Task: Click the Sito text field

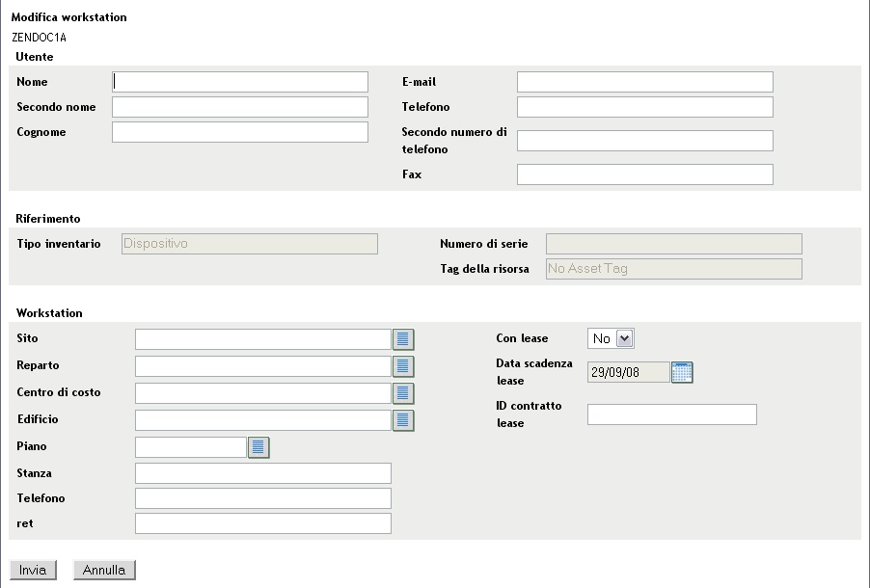Action: [x=262, y=339]
